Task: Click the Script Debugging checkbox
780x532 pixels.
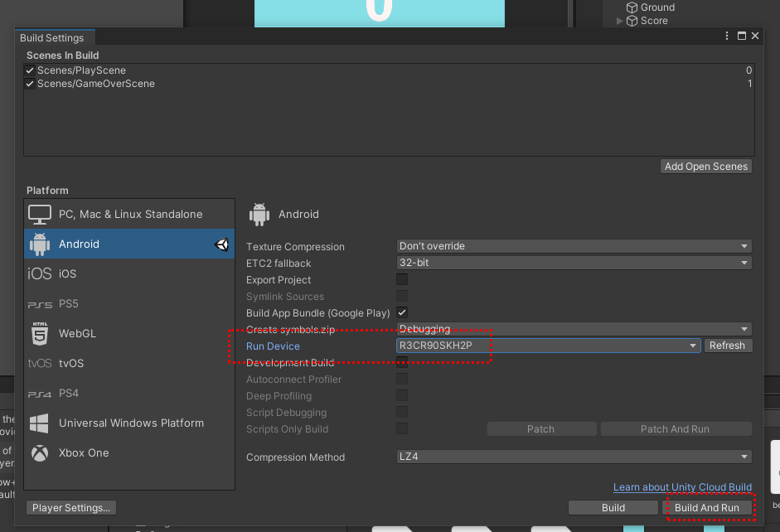Action: pyautogui.click(x=402, y=412)
